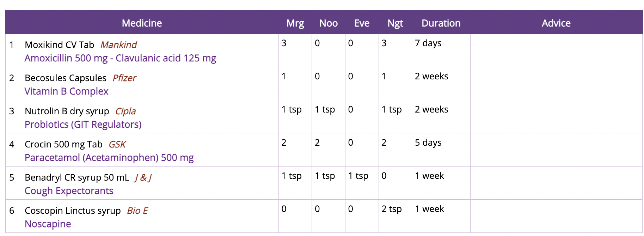Click empty Advice cell for Moxikind
Screen dimensions: 644x236
tap(556, 50)
